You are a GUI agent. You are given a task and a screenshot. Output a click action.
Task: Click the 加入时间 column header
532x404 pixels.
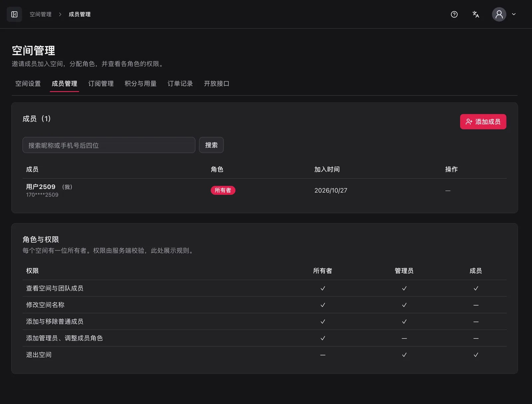(x=327, y=169)
